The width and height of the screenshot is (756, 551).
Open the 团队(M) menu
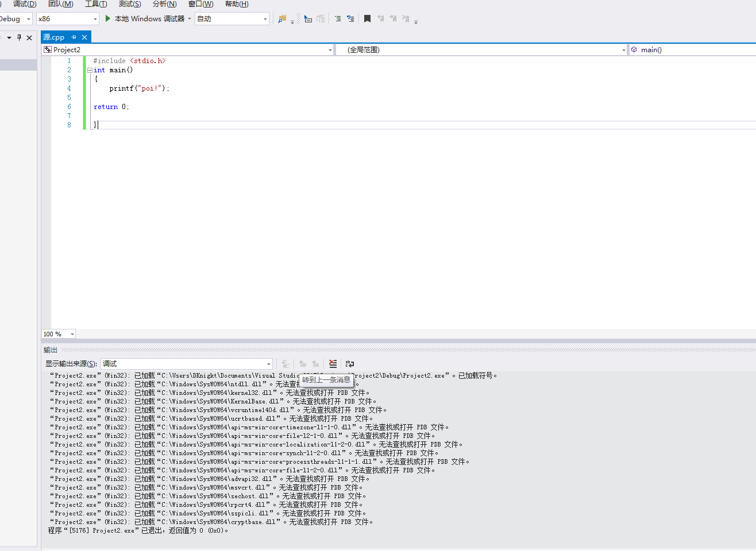(61, 4)
